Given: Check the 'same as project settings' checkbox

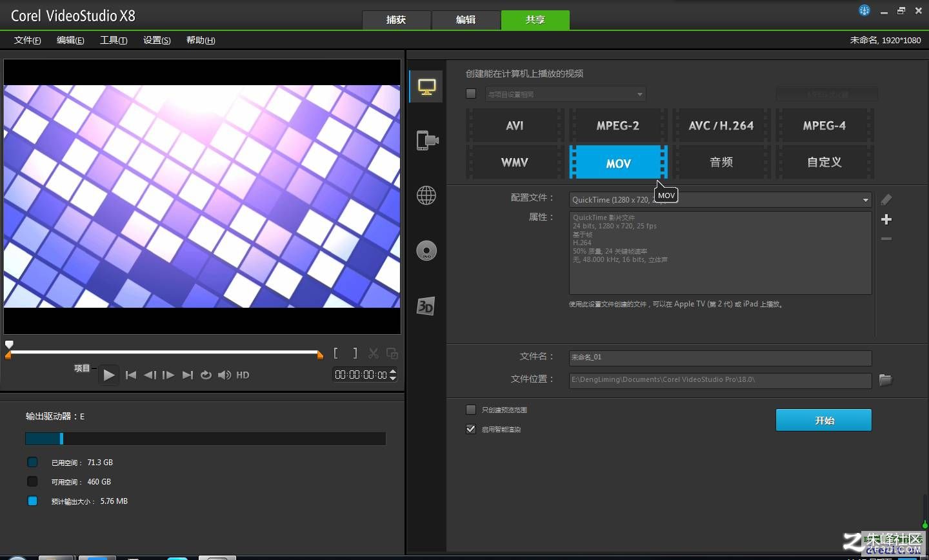Looking at the screenshot, I should pyautogui.click(x=471, y=94).
